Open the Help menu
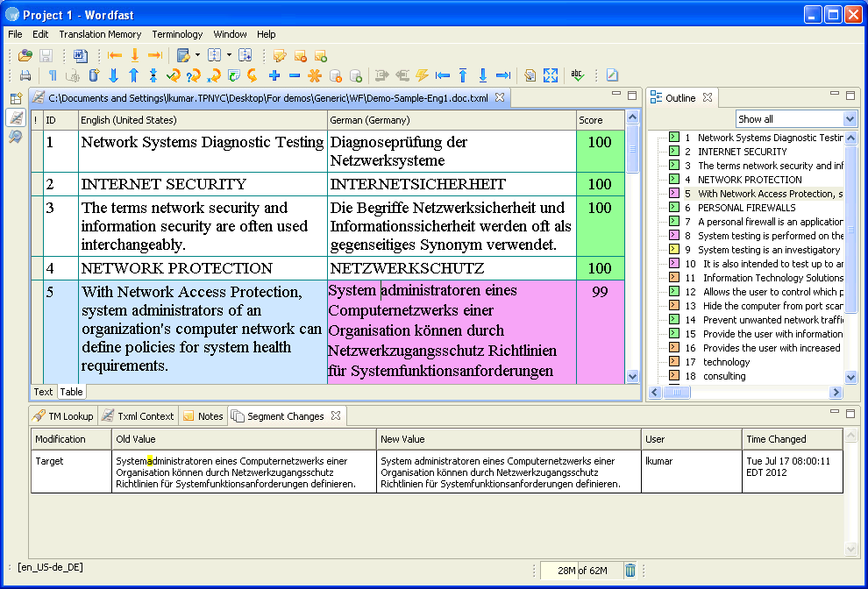 click(266, 34)
